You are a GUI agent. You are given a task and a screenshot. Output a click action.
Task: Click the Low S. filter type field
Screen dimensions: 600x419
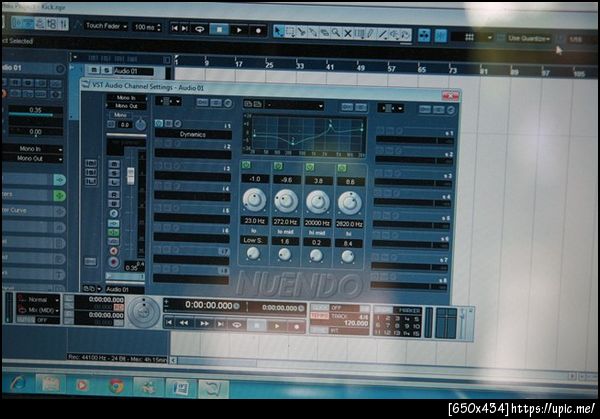click(x=253, y=240)
